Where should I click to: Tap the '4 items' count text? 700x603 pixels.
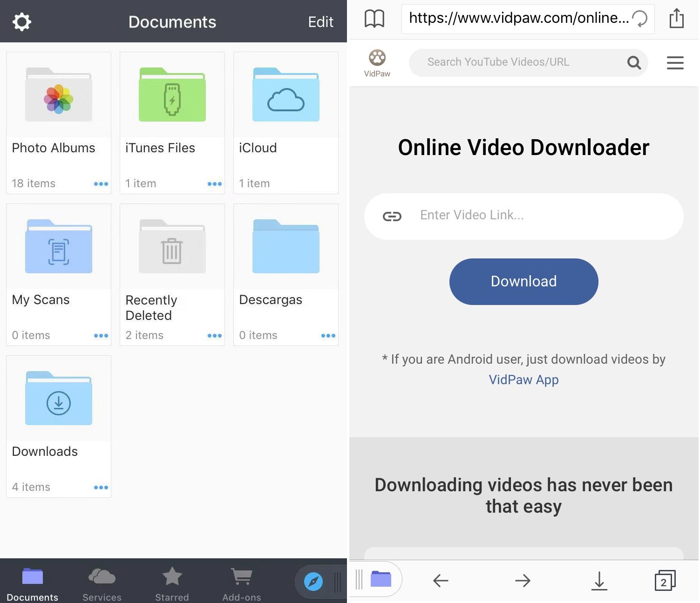pos(31,487)
